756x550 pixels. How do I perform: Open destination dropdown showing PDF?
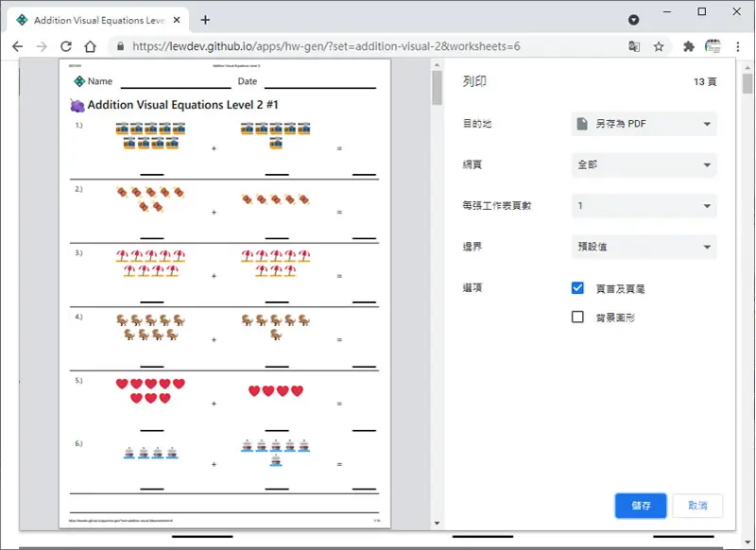point(644,124)
